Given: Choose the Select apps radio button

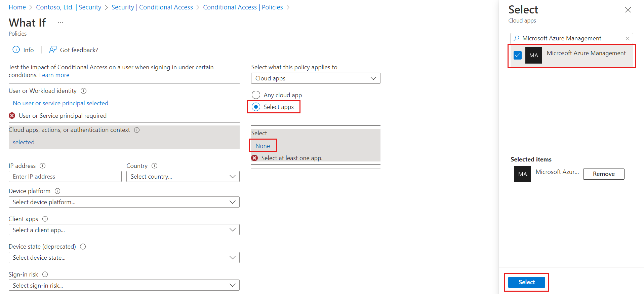Looking at the screenshot, I should point(256,107).
